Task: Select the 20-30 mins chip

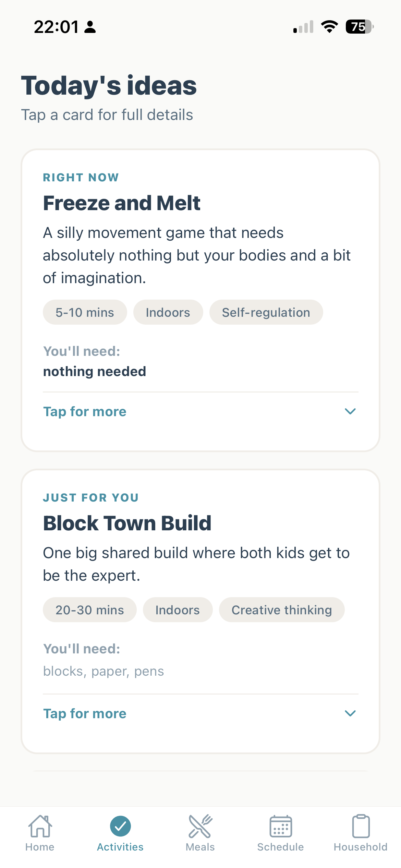Action: 89,610
